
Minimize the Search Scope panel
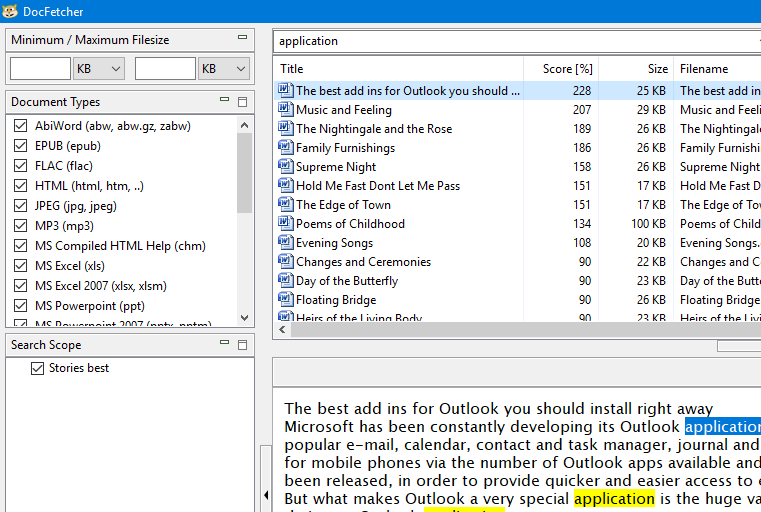click(224, 343)
